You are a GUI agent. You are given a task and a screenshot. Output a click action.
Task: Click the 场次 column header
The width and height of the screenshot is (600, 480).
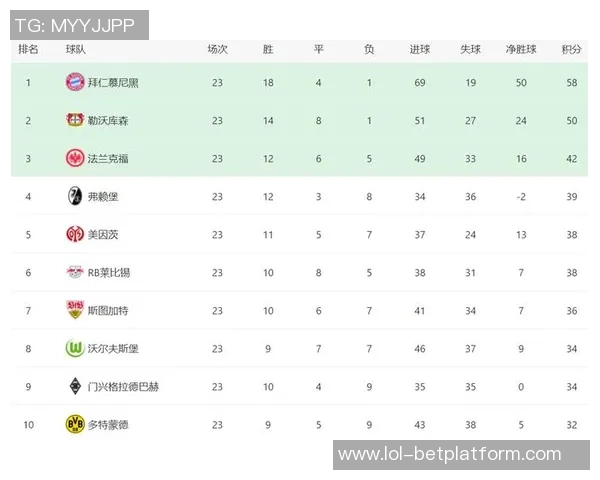click(217, 49)
